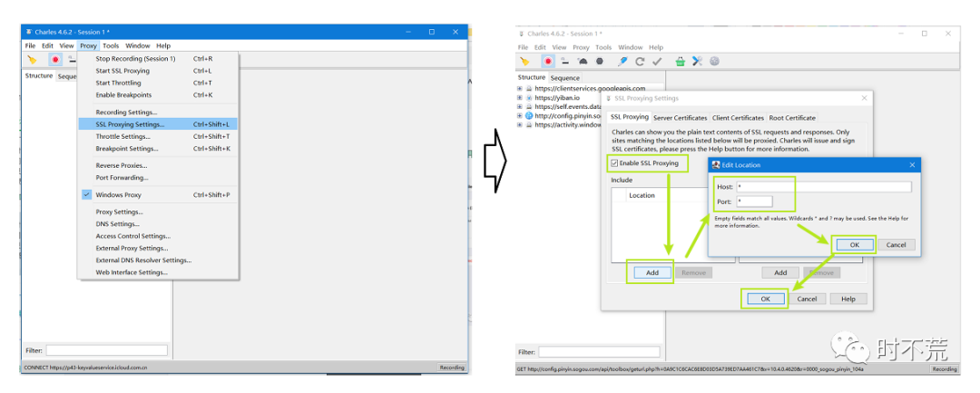The height and width of the screenshot is (393, 980).
Task: Open Access Control Settings... menu entry
Action: coord(158,236)
